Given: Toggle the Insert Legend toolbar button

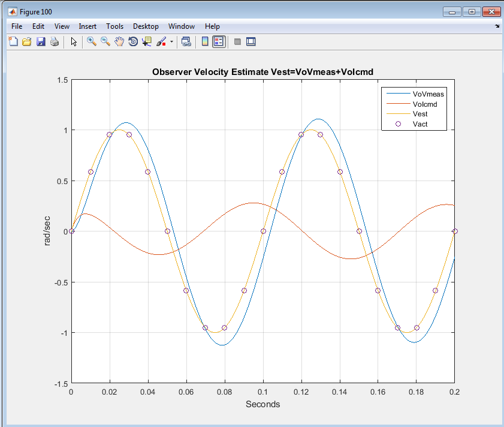Looking at the screenshot, I should pyautogui.click(x=219, y=41).
